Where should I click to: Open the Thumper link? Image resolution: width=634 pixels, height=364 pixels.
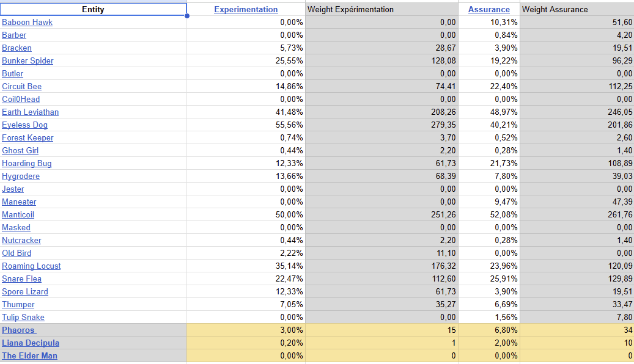point(18,305)
